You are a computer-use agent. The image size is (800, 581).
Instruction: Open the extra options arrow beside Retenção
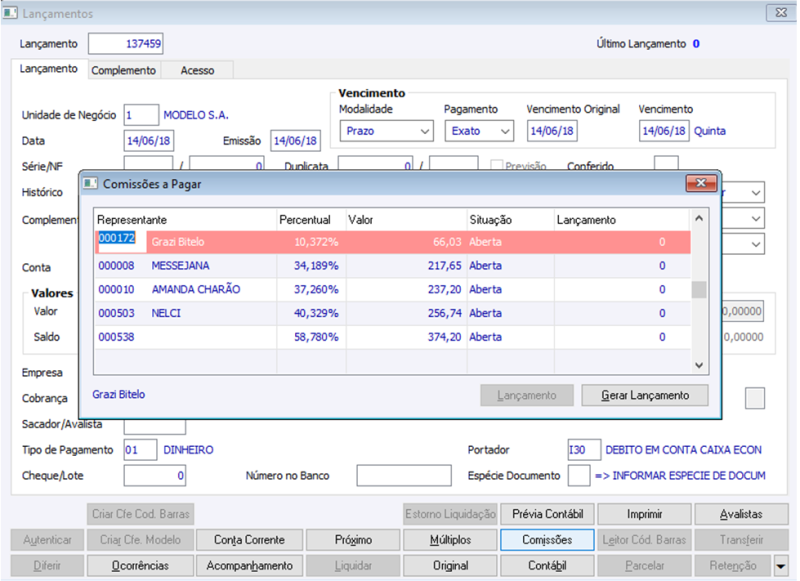click(x=779, y=566)
